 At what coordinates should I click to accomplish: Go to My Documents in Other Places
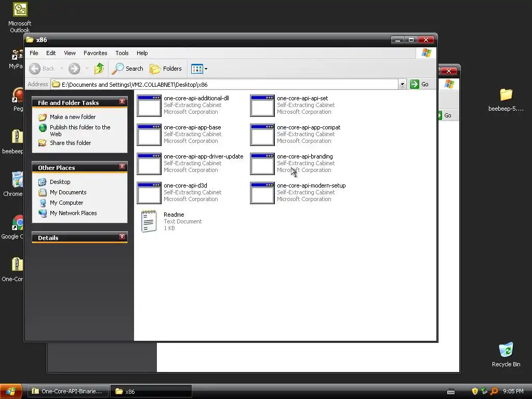pos(68,192)
